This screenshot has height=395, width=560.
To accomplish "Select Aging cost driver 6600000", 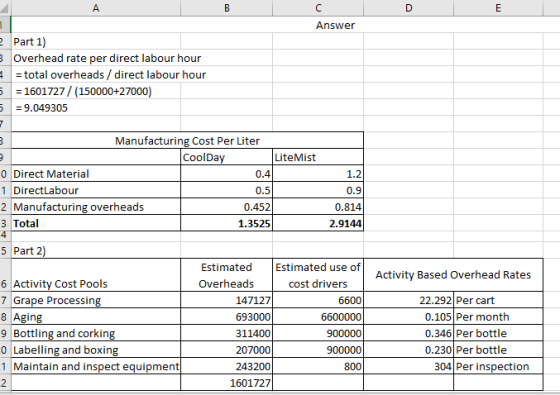I will coord(318,316).
